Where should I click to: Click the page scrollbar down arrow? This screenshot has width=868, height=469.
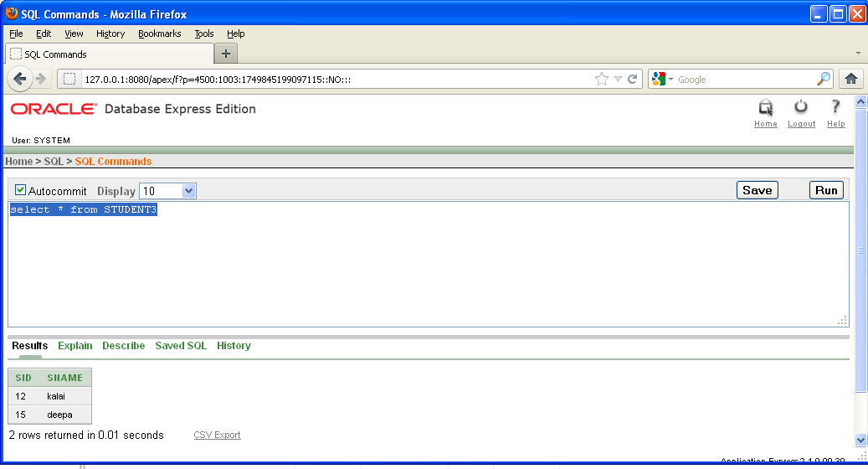860,441
